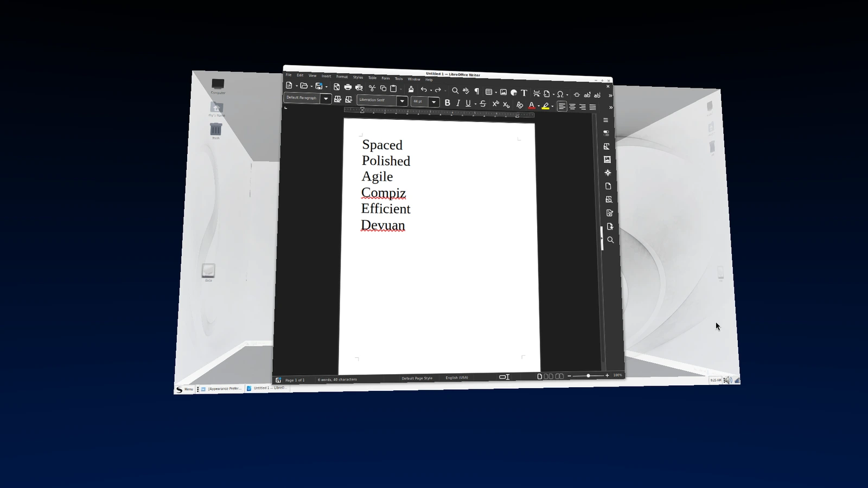Copy the selection with the Copy icon
The width and height of the screenshot is (868, 488).
tap(383, 88)
